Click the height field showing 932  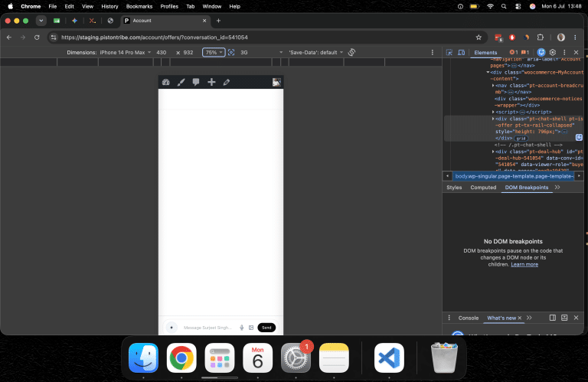click(x=188, y=53)
